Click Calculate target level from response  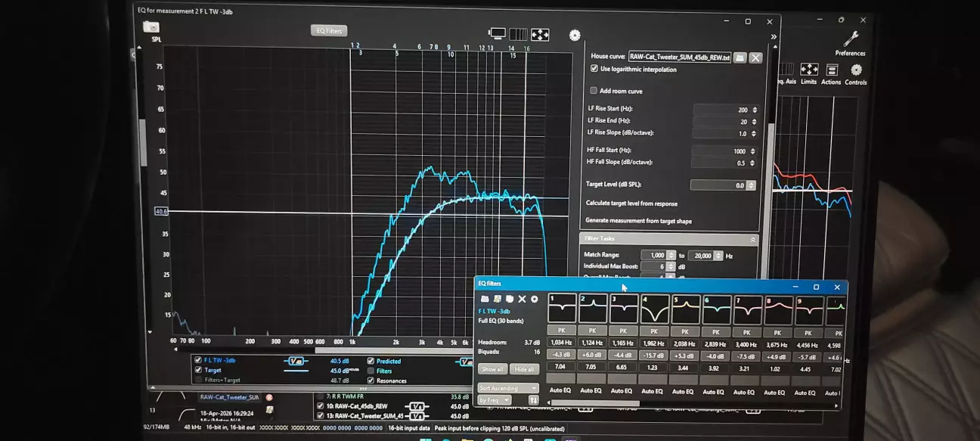631,203
